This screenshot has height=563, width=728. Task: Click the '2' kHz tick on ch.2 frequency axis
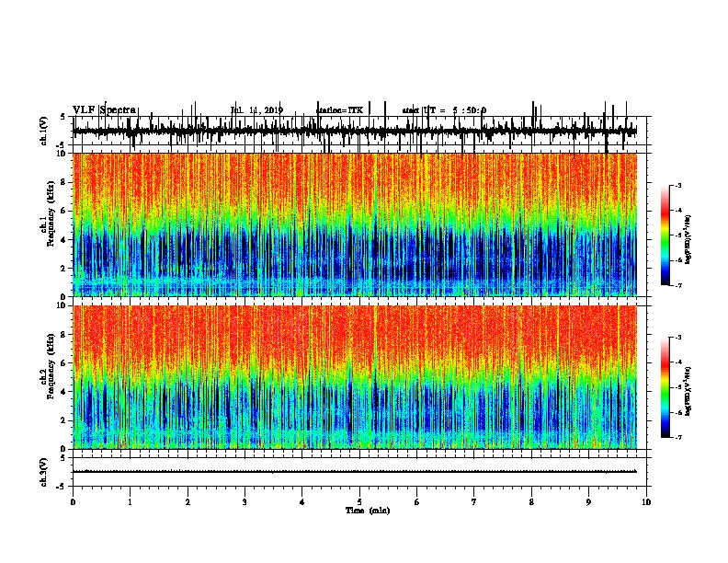pos(64,420)
